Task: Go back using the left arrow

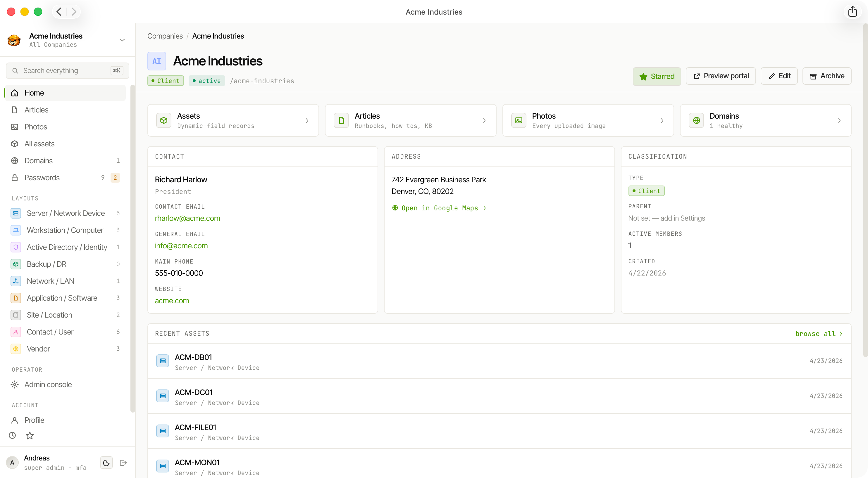Action: (59, 12)
